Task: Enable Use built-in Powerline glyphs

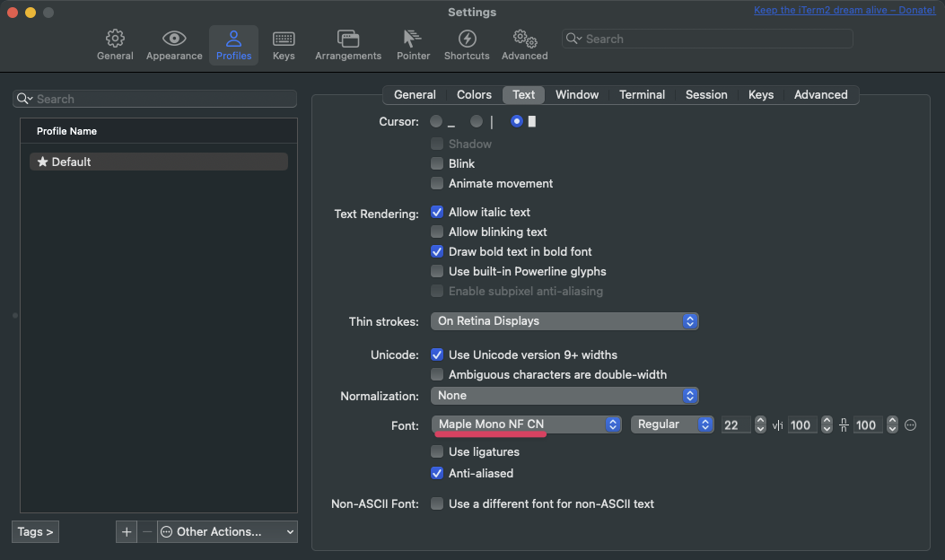Action: tap(437, 271)
